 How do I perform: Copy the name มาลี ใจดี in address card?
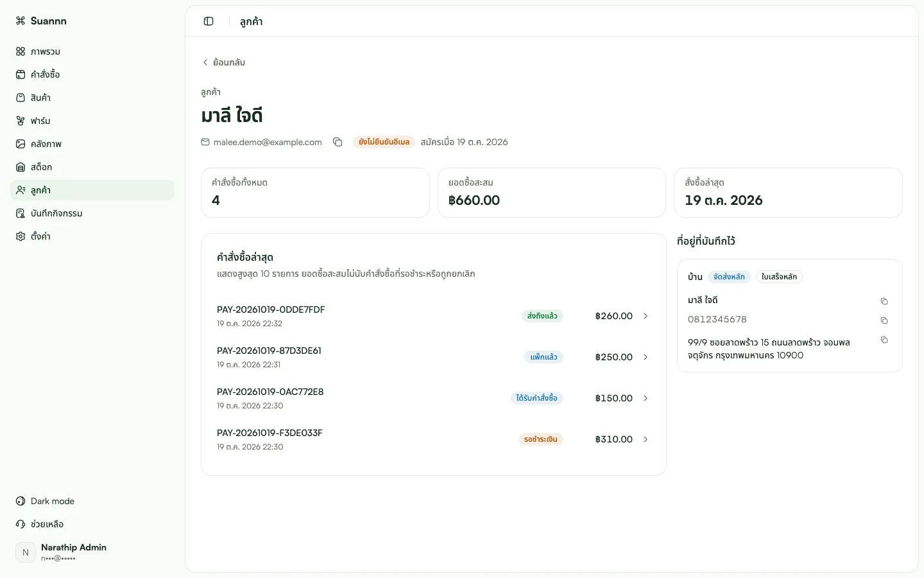884,301
